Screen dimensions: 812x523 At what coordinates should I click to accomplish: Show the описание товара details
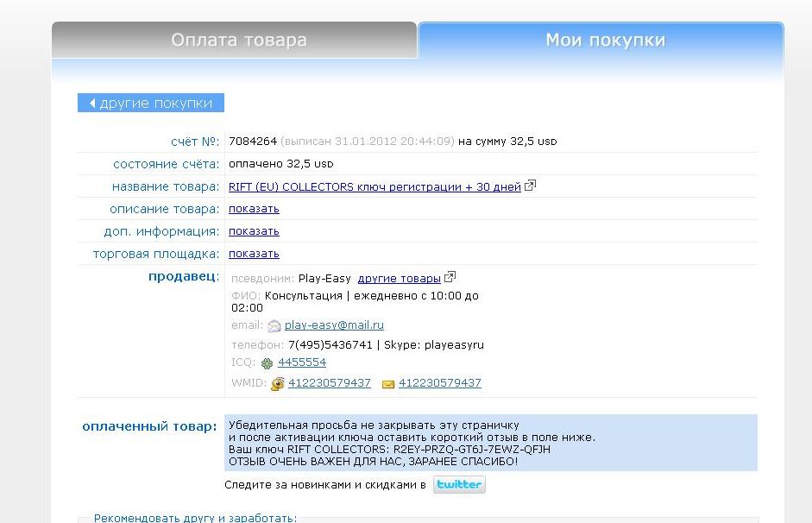(x=254, y=209)
